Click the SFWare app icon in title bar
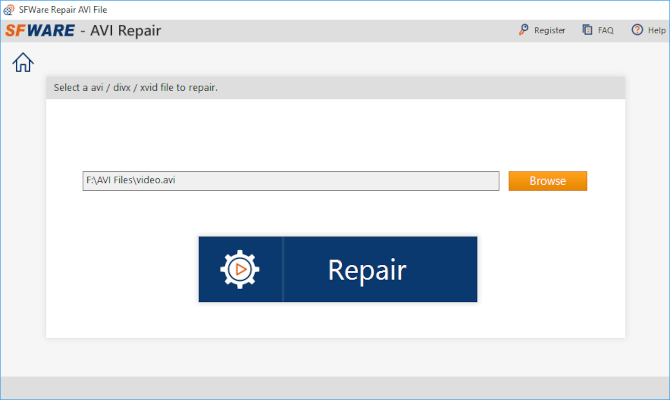 pos(9,9)
